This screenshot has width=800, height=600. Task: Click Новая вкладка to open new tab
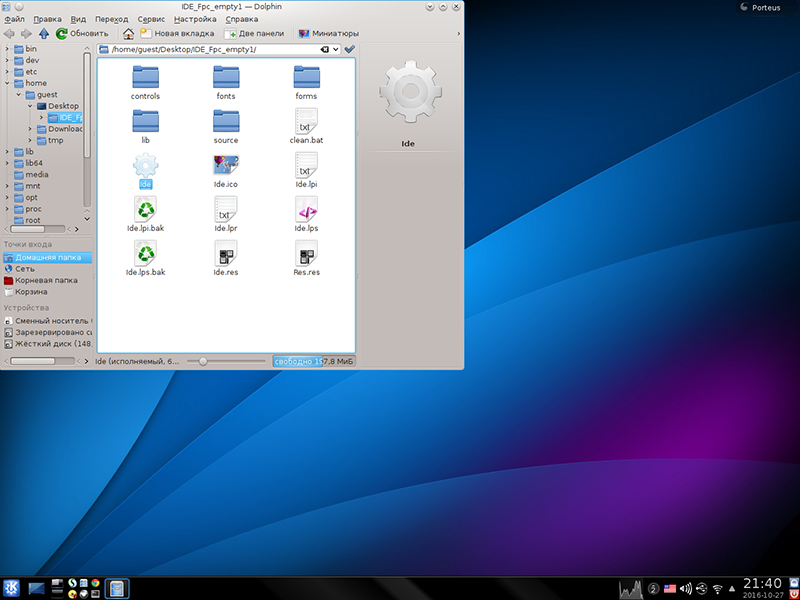point(177,34)
